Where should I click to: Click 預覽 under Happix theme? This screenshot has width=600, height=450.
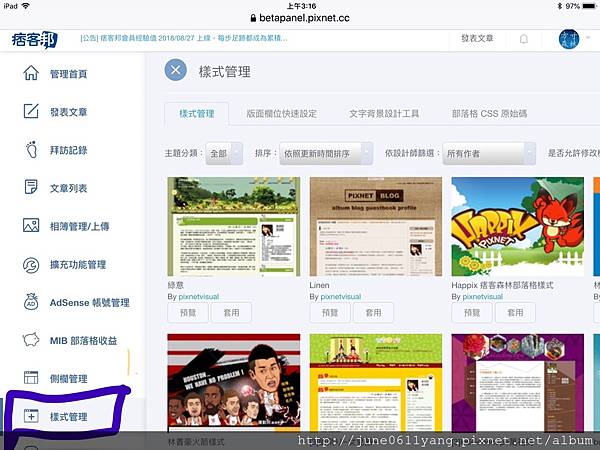tap(472, 313)
